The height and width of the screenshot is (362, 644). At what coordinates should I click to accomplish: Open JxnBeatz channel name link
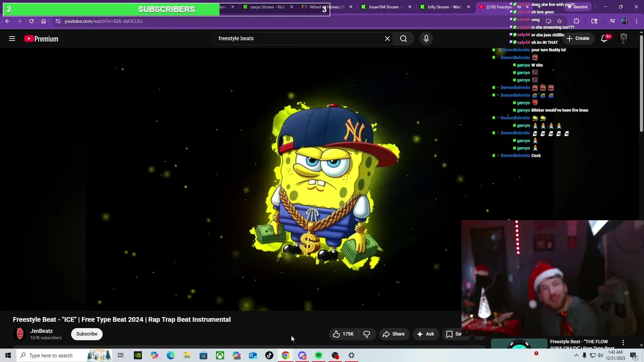click(x=41, y=331)
